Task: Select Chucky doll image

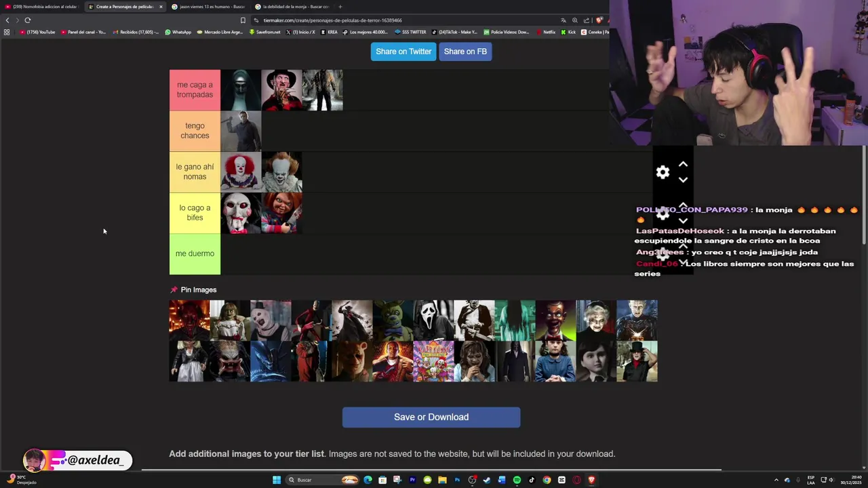Action: click(281, 213)
